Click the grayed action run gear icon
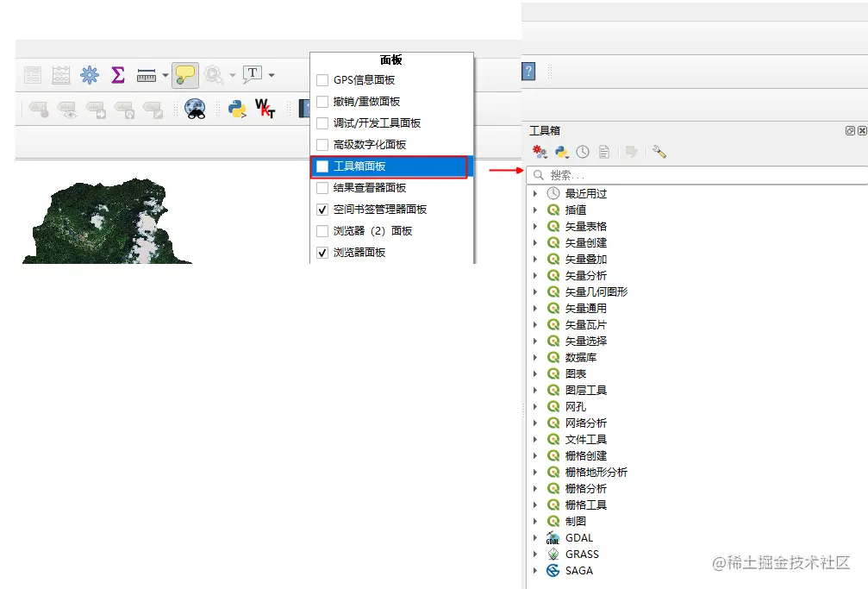The width and height of the screenshot is (868, 589). click(213, 75)
